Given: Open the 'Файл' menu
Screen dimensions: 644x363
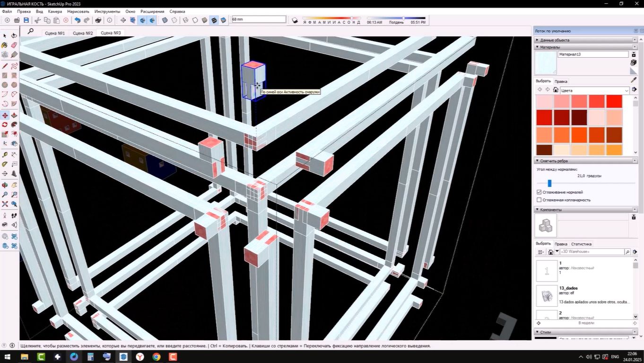Looking at the screenshot, I should [x=7, y=11].
